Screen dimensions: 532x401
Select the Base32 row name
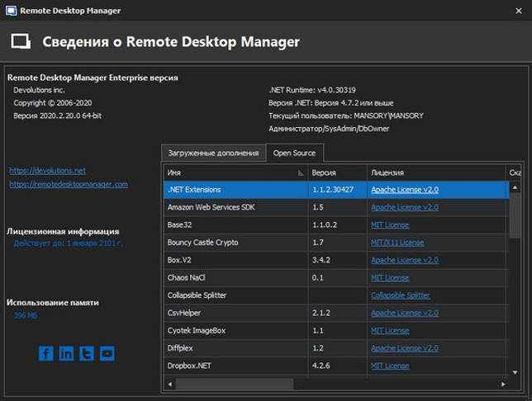coord(179,224)
